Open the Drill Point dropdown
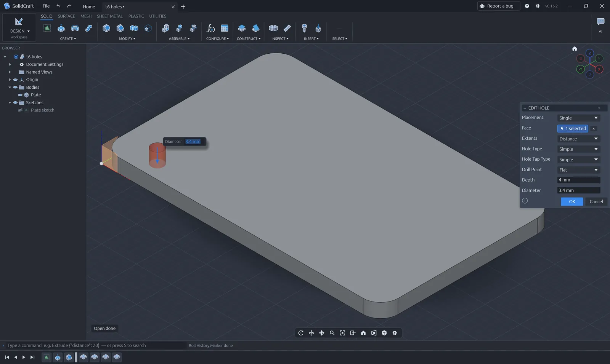The height and width of the screenshot is (364, 610). click(x=579, y=170)
